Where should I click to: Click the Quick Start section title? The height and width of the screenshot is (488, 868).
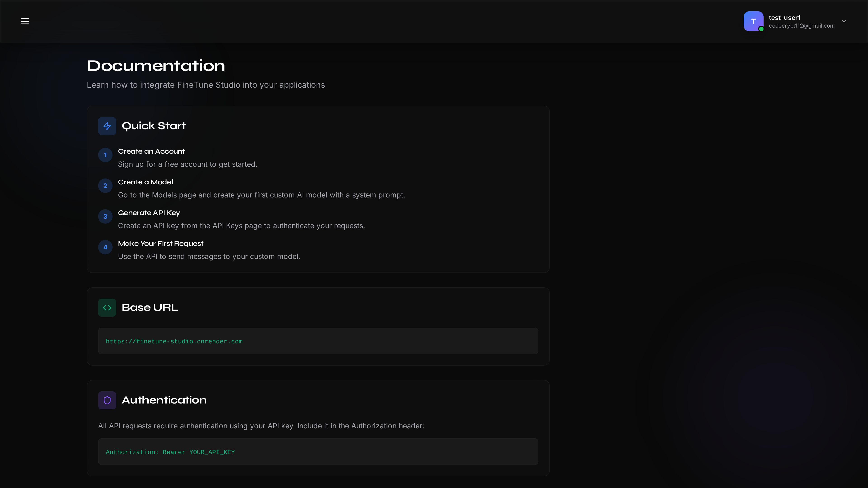(x=154, y=126)
